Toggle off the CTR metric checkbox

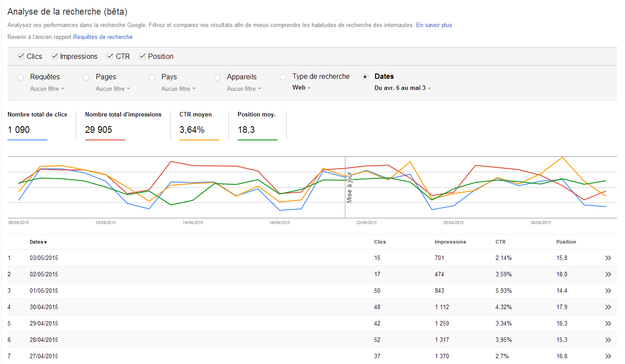point(109,56)
